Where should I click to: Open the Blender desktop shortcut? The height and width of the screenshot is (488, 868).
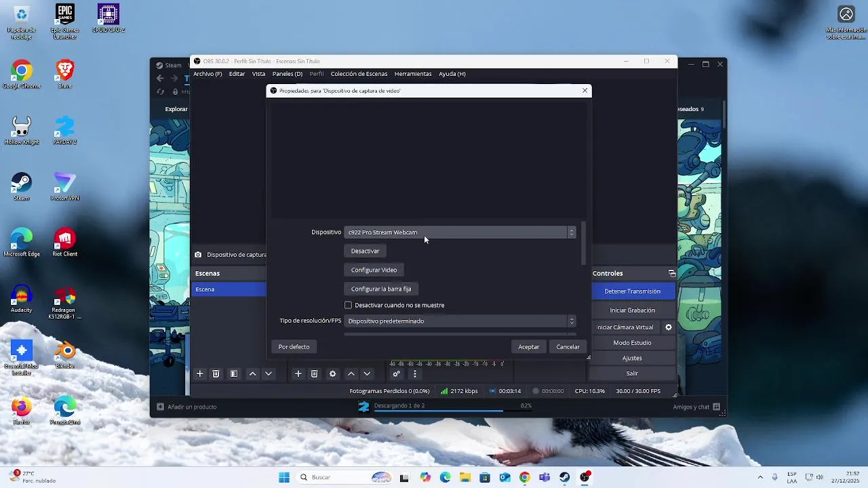[x=64, y=355]
